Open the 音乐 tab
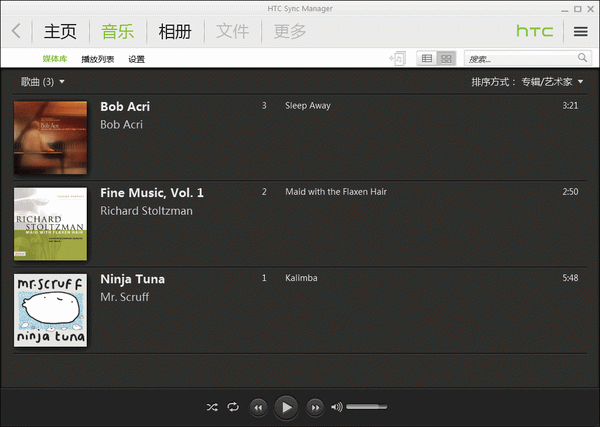The image size is (600, 427). pos(117,31)
